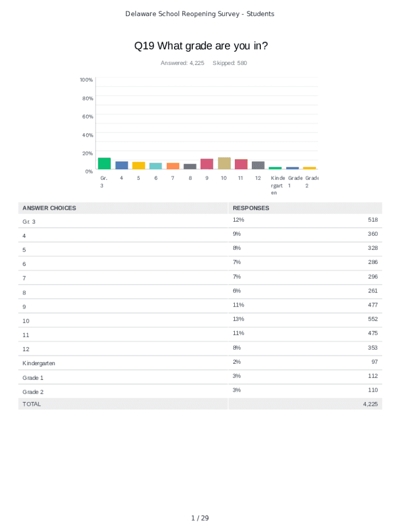
Task: Click the green Gr. 3 bar in chart
Action: click(x=104, y=163)
